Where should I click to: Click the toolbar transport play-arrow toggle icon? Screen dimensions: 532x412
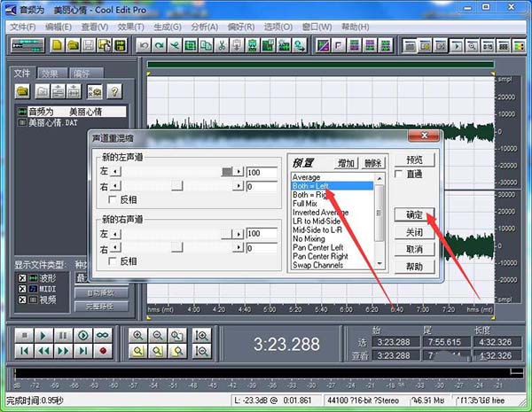click(x=457, y=45)
